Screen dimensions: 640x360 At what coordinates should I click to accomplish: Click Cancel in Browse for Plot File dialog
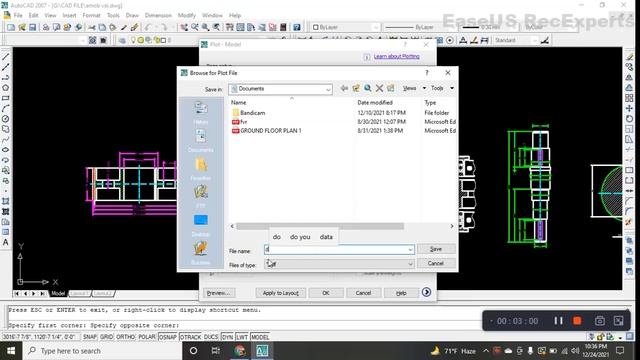point(436,263)
